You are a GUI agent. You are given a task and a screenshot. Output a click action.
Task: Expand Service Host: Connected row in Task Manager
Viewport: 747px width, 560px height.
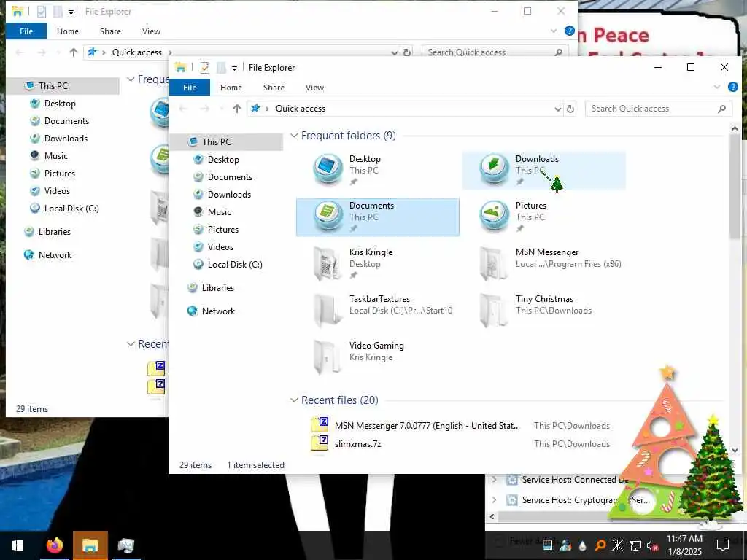pyautogui.click(x=495, y=480)
